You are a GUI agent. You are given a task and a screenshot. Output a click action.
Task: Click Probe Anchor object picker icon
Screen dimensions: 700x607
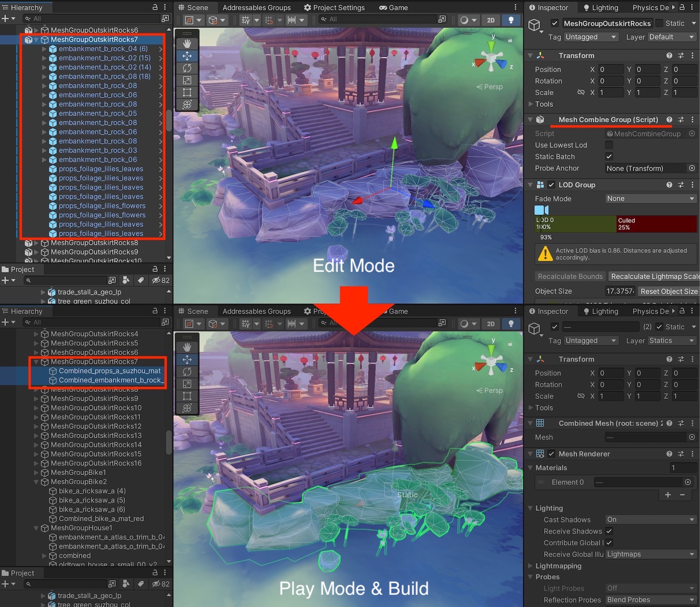pyautogui.click(x=692, y=168)
